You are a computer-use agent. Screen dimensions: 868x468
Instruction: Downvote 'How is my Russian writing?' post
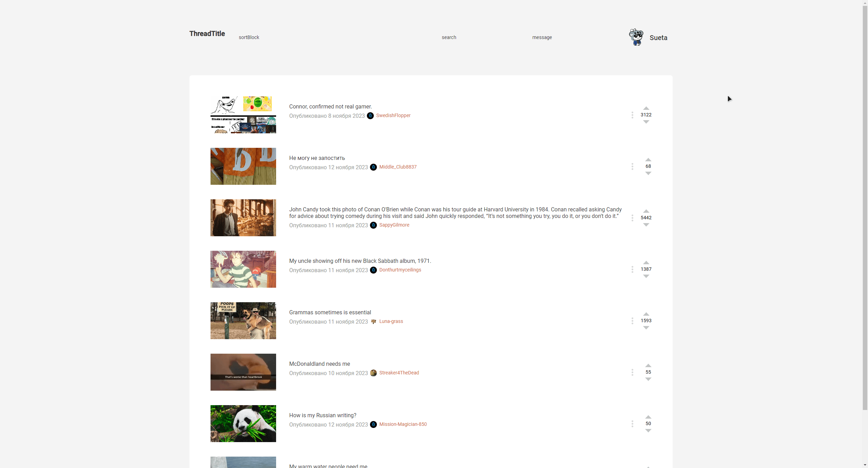[x=648, y=431]
